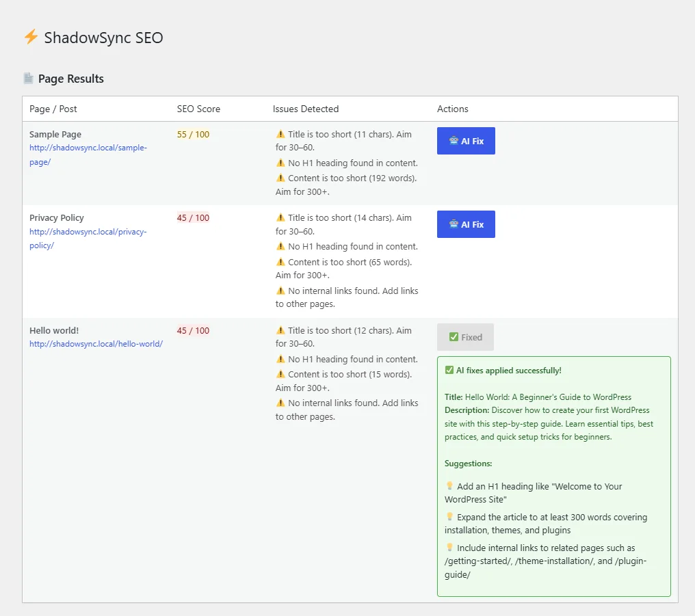Click the 'Description:' label in results box
This screenshot has width=695, height=616.
[x=467, y=410]
